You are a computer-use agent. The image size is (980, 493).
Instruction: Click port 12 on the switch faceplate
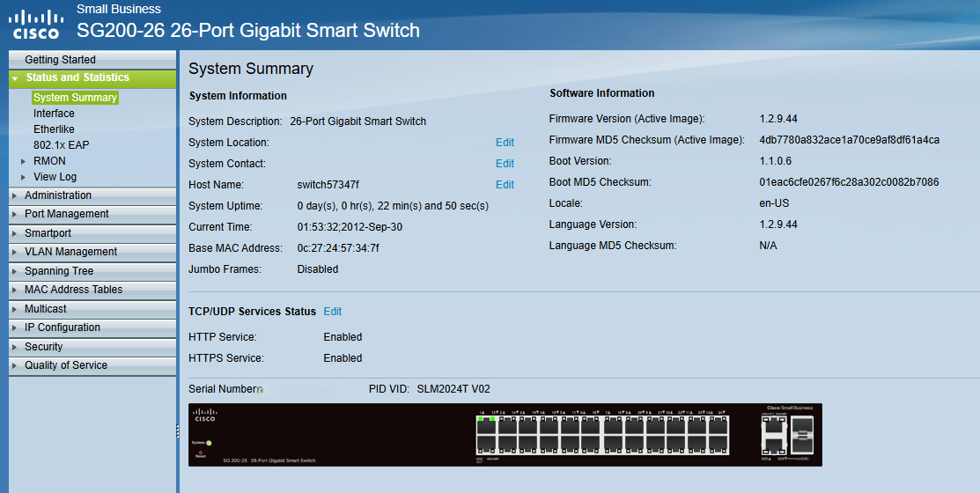[x=718, y=425]
